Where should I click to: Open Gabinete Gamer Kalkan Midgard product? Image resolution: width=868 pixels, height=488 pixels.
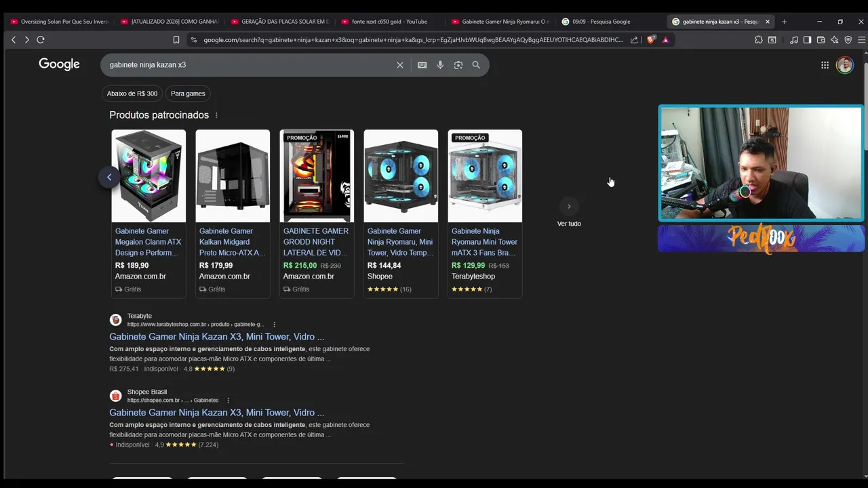point(233,242)
